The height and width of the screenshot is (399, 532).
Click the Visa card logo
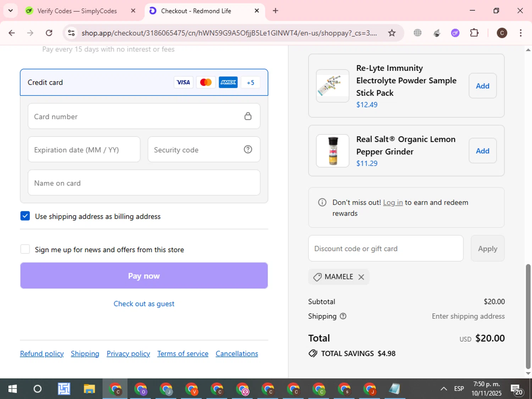coord(183,82)
